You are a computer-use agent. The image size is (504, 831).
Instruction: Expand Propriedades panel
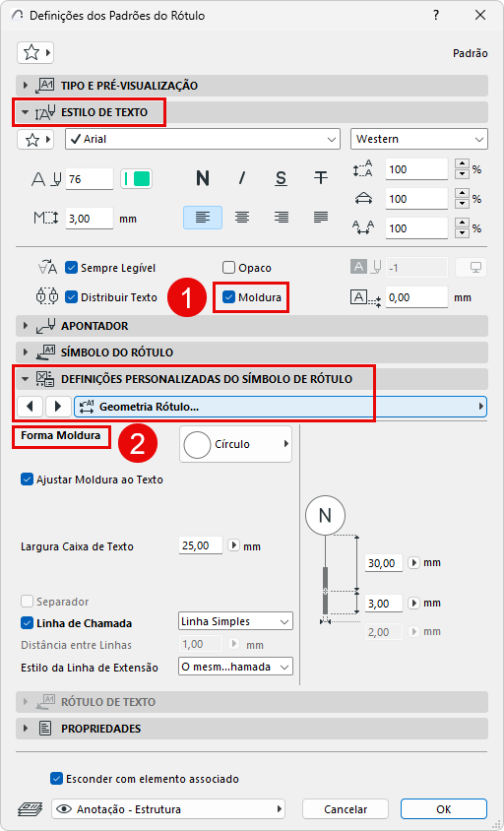252,729
